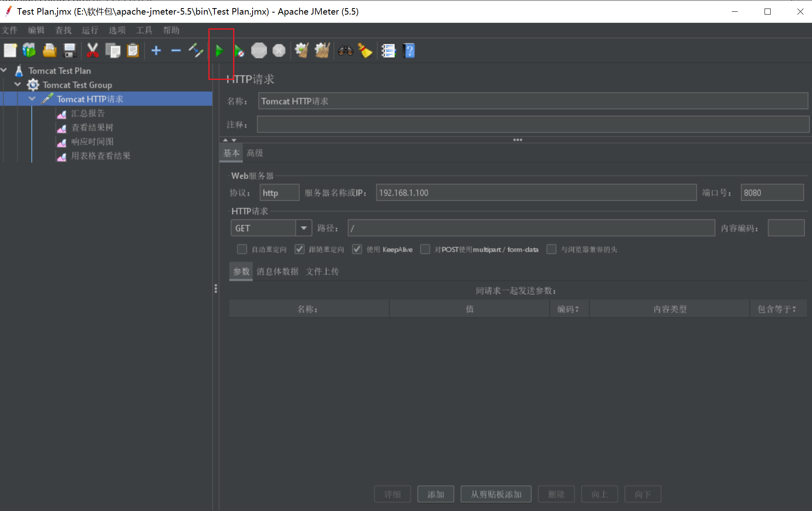Open the 工具 menu
Screen dimensions: 812x511
144,30
